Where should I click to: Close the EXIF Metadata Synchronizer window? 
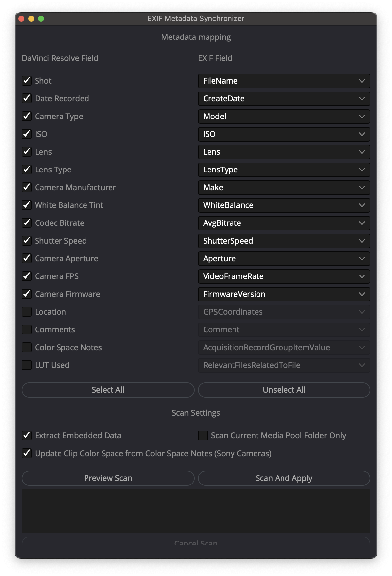pyautogui.click(x=22, y=19)
